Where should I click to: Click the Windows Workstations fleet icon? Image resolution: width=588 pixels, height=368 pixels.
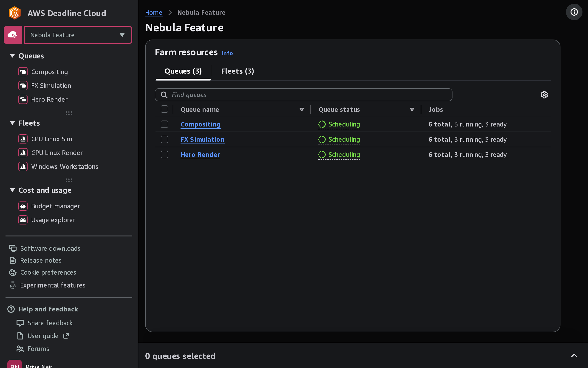click(23, 167)
